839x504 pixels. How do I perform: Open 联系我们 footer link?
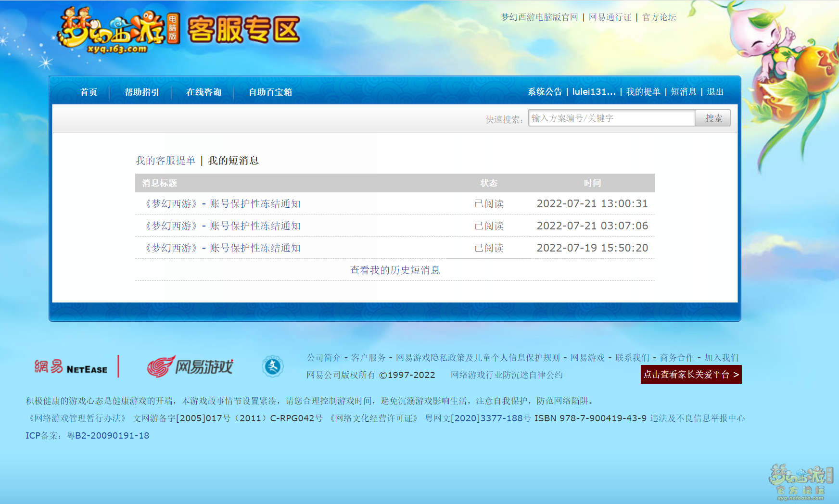click(632, 357)
